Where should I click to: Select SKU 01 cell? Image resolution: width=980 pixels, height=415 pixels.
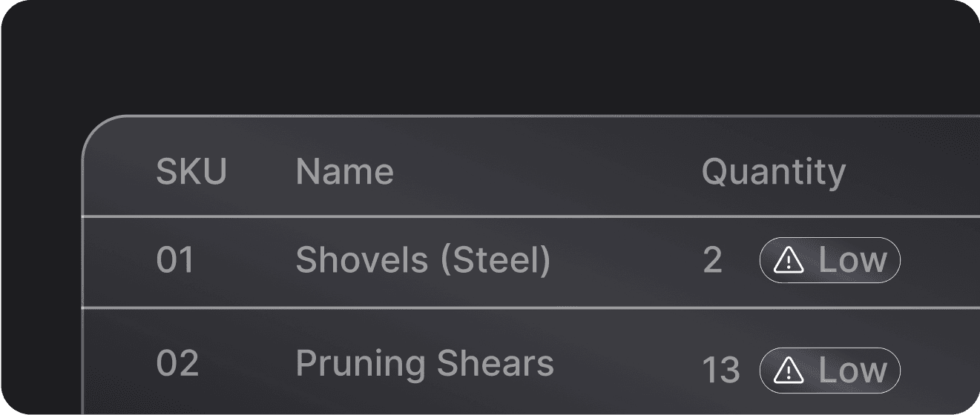coord(175,260)
